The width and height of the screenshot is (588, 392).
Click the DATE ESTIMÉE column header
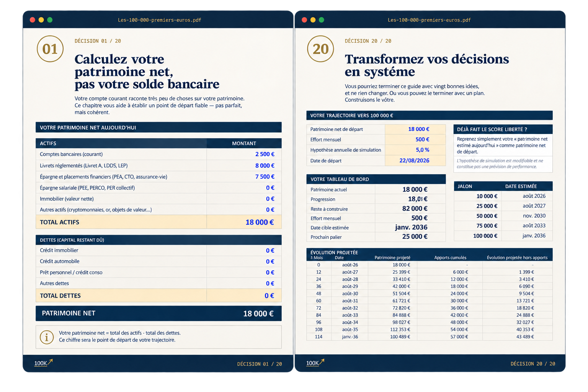click(521, 186)
